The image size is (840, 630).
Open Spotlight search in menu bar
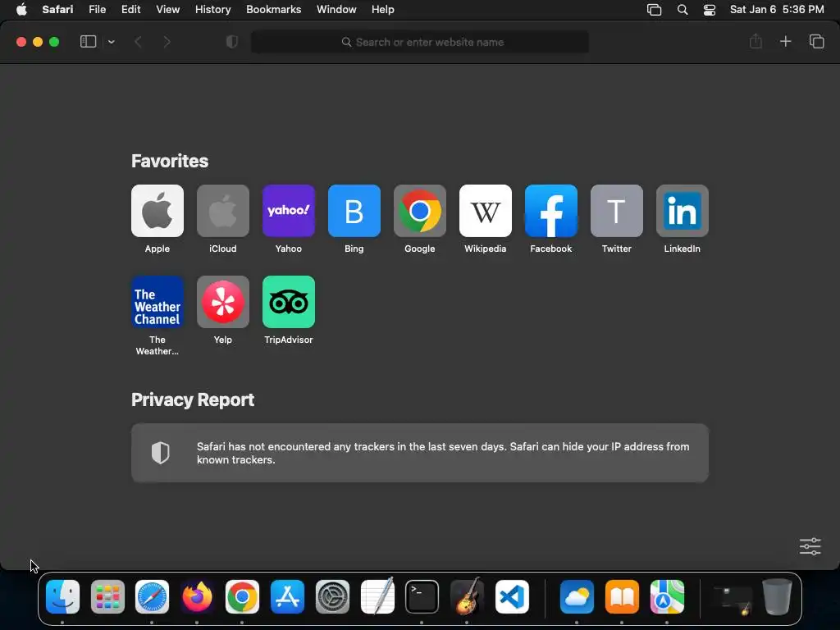coord(682,10)
